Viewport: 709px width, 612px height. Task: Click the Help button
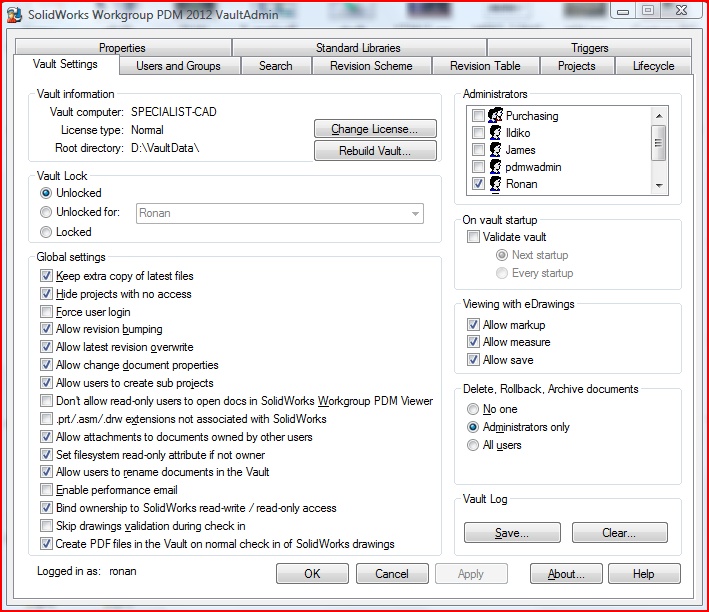pos(644,574)
